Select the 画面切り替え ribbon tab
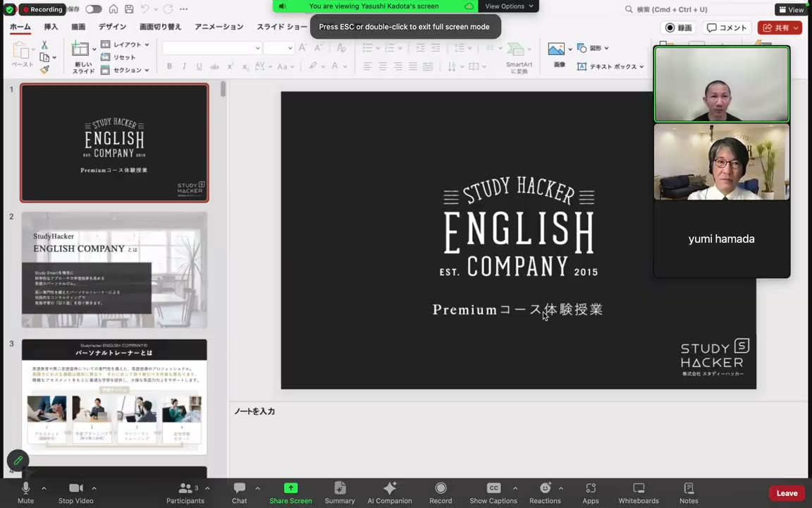Viewport: 812px width, 508px height. (161, 27)
